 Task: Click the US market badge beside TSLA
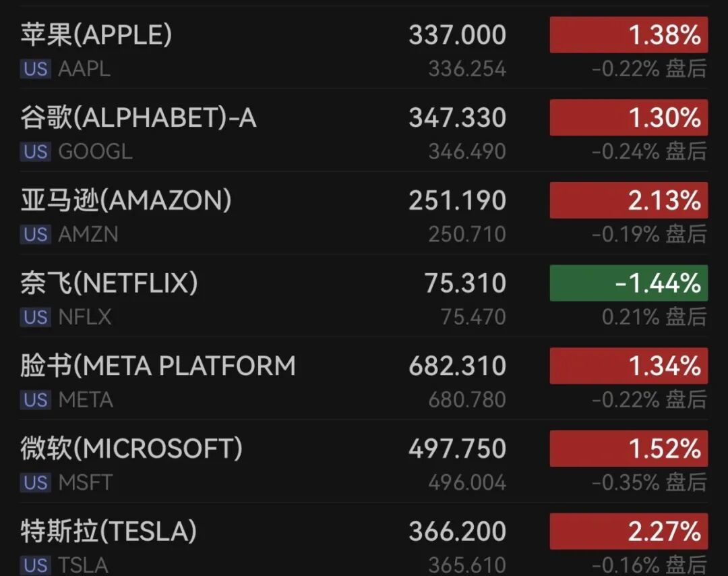[x=35, y=565]
